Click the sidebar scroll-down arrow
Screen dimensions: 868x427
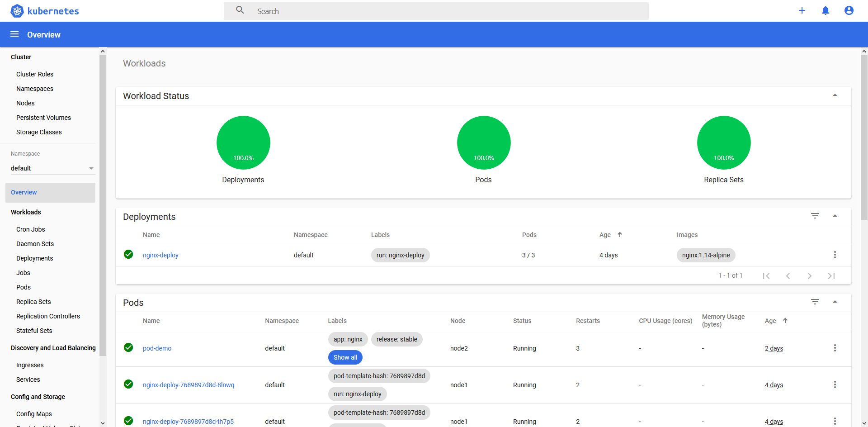(x=103, y=423)
